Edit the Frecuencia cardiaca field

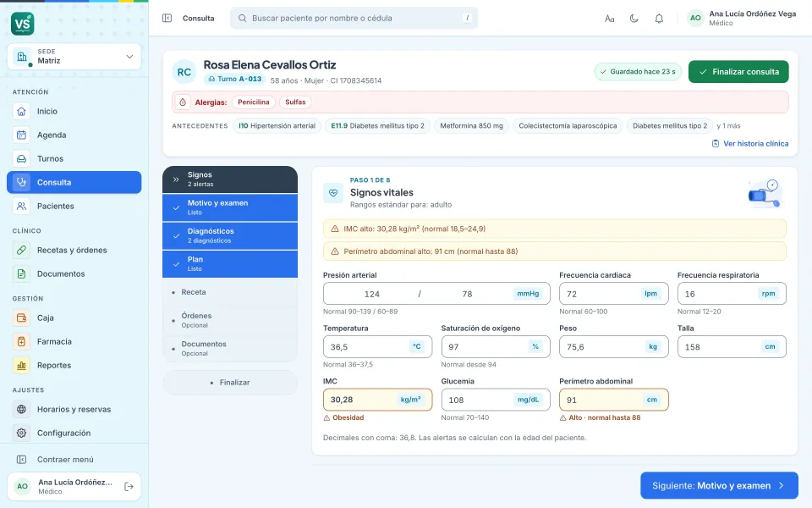tap(614, 294)
